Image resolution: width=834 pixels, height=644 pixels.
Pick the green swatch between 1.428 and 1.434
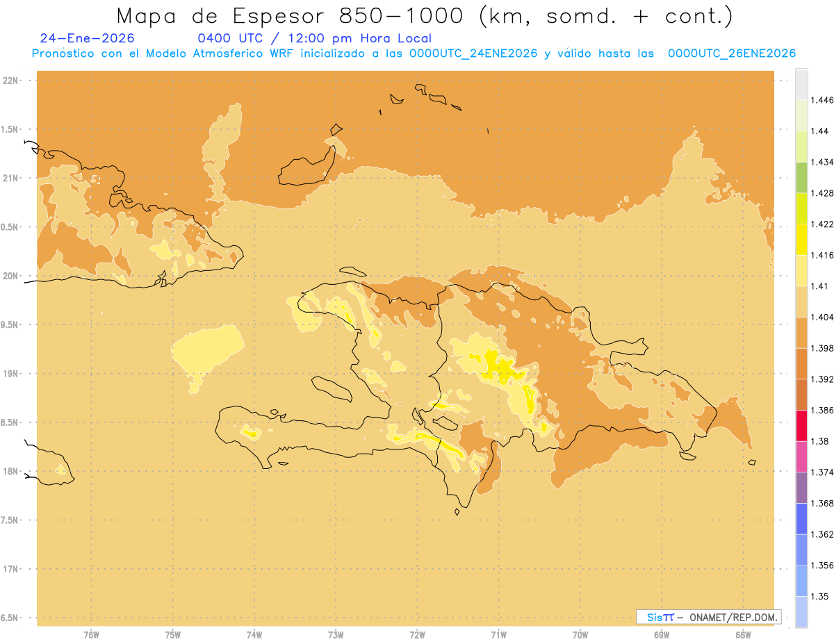click(x=801, y=177)
